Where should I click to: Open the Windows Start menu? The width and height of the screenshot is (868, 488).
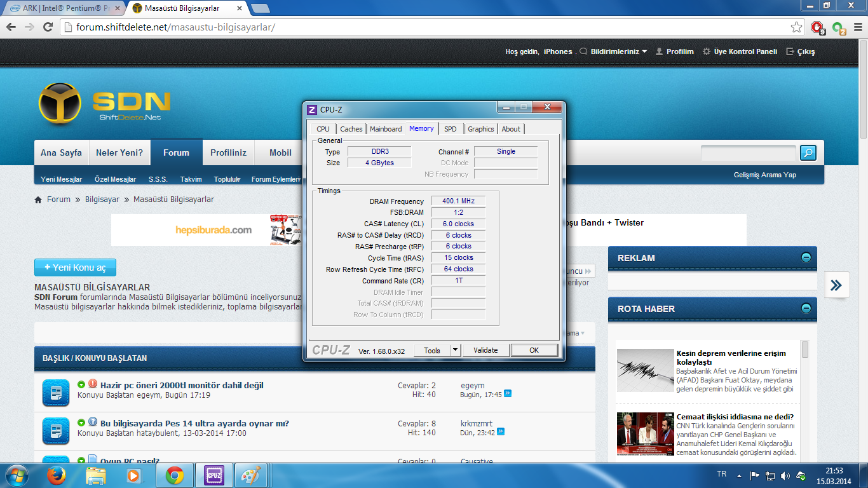point(16,475)
